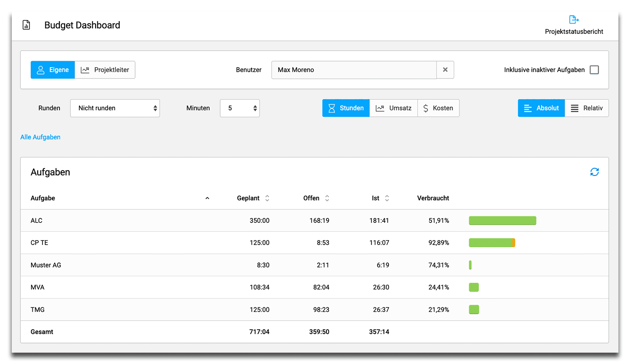Sort by Ist column arrows
631x364 pixels.
[387, 198]
